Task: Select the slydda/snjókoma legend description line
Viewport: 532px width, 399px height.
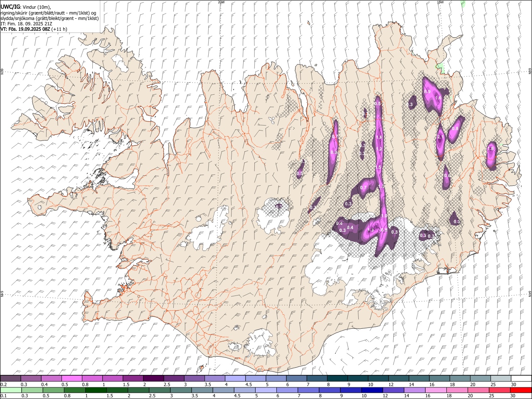Action: pyautogui.click(x=49, y=18)
